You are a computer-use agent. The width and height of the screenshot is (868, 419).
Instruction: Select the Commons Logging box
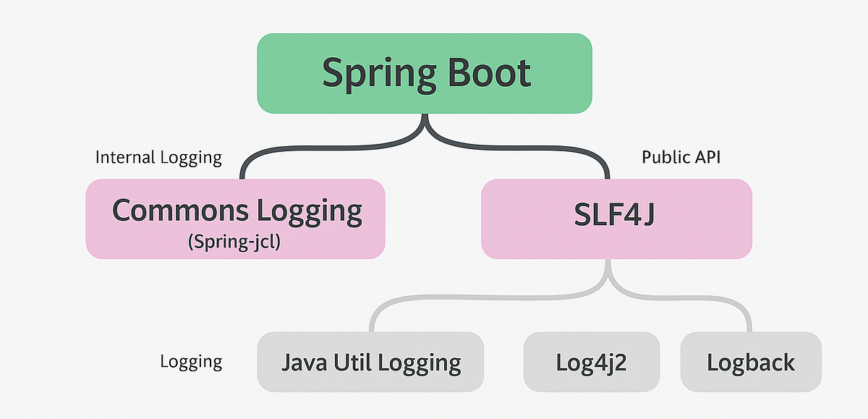tap(235, 217)
